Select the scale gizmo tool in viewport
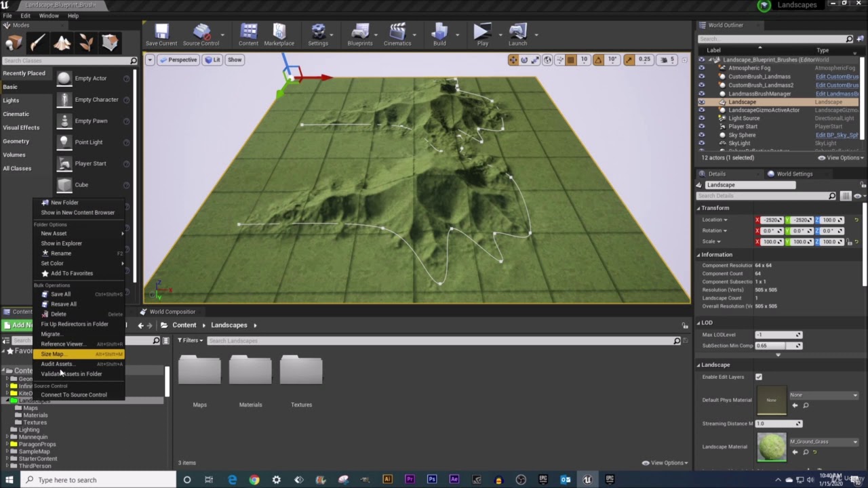 tap(535, 60)
